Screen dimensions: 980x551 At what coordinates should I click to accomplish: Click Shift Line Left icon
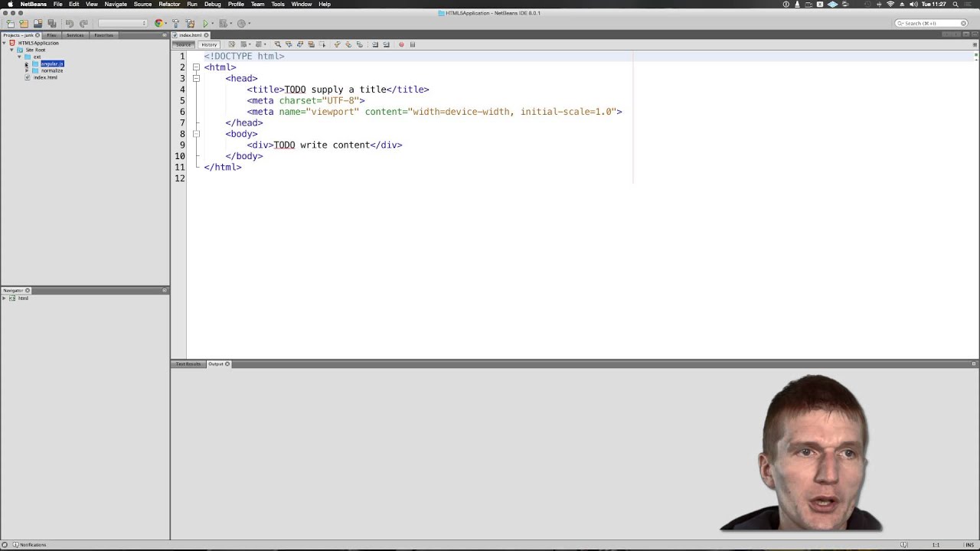click(x=375, y=44)
